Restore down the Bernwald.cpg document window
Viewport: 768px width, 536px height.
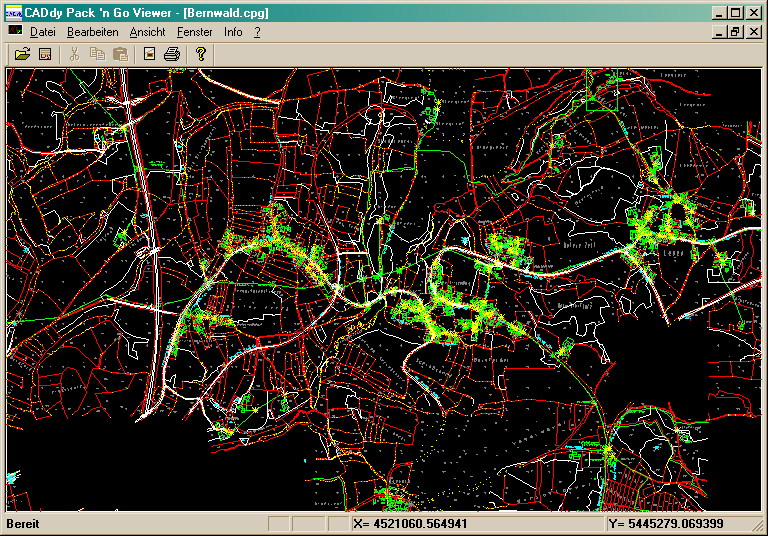tap(735, 32)
